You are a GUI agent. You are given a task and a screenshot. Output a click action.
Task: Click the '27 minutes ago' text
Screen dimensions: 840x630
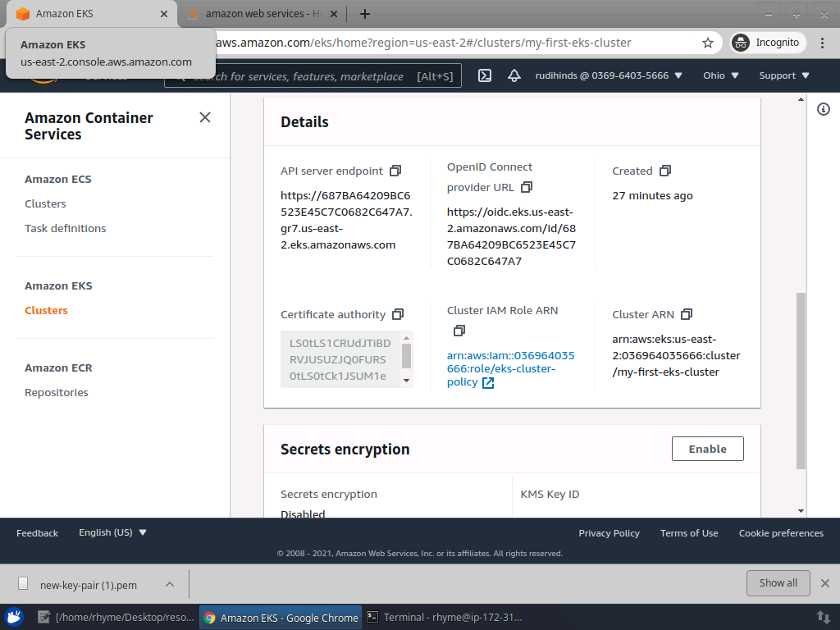[652, 195]
